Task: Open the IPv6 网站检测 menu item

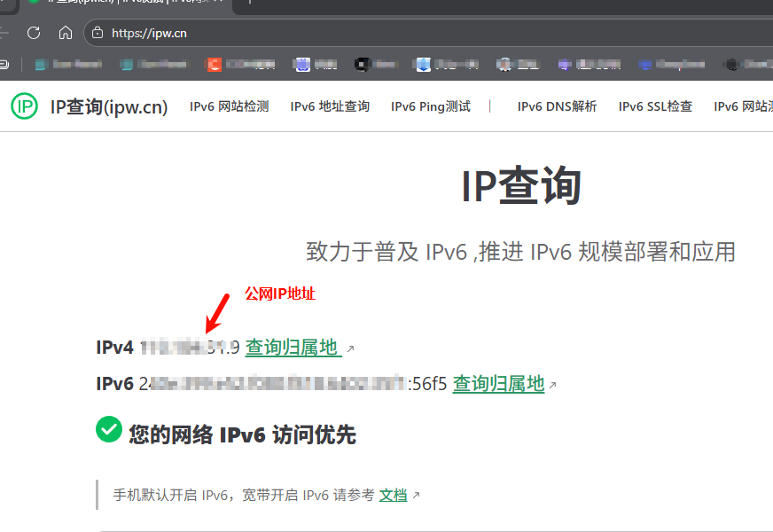Action: tap(230, 106)
